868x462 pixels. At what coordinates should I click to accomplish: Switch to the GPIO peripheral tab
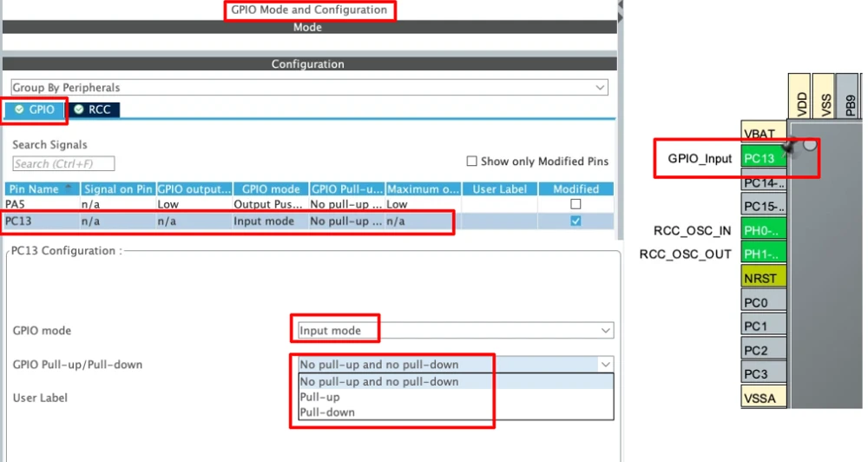pyautogui.click(x=35, y=109)
